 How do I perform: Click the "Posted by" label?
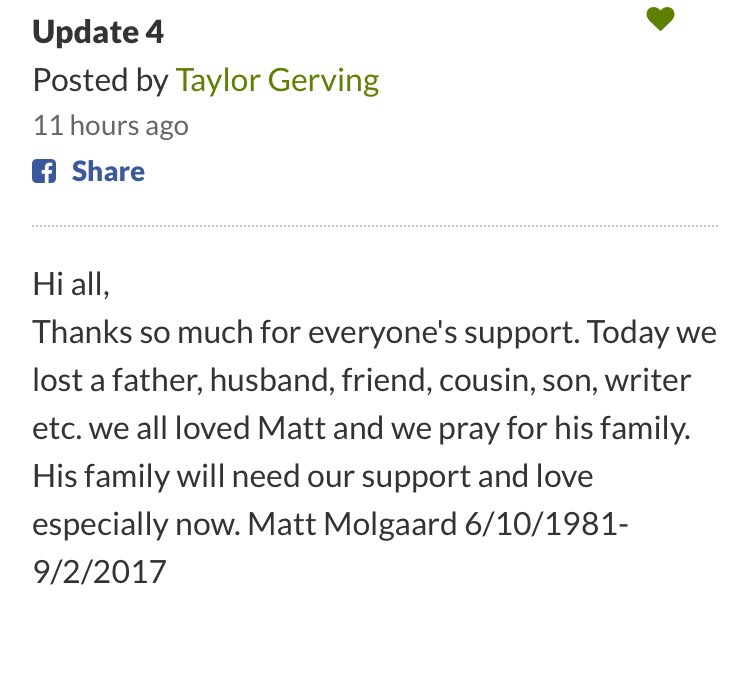100,80
